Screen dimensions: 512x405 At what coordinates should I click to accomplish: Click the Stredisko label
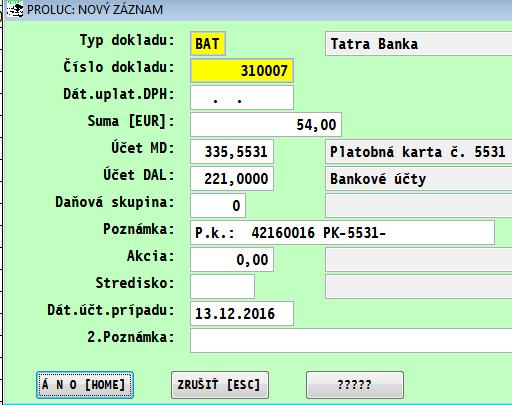135,283
